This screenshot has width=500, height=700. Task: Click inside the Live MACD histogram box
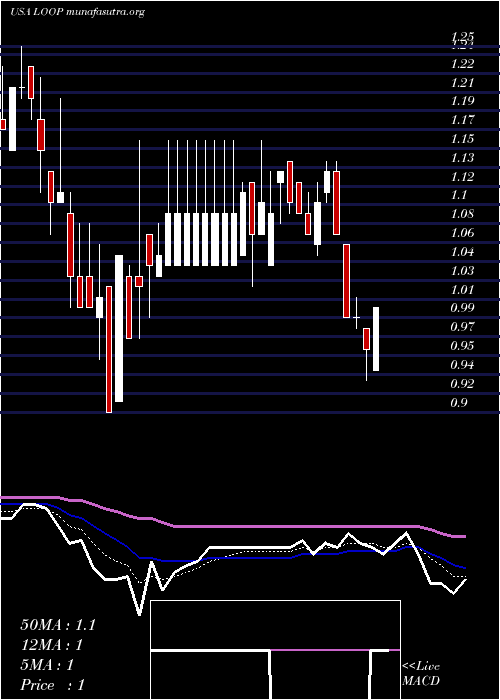coord(275,650)
